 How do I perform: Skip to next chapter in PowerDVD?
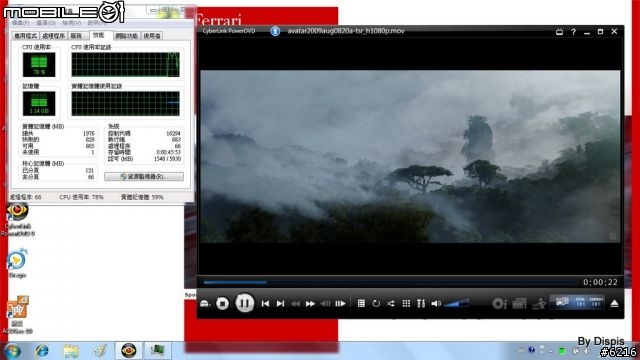[280, 304]
